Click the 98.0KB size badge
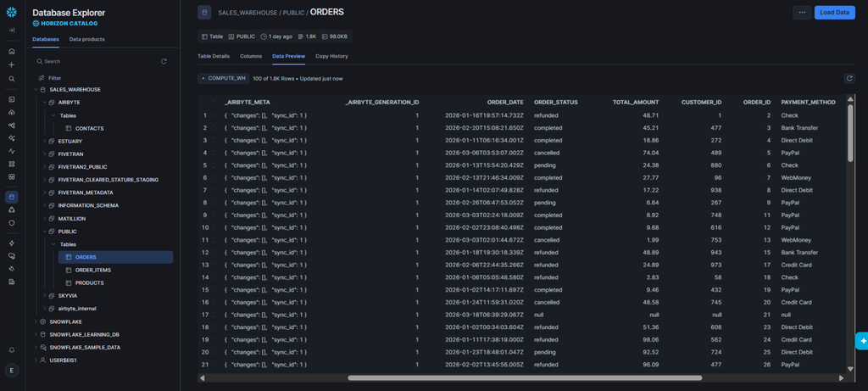Screen dimensions: 868x391 point(335,36)
